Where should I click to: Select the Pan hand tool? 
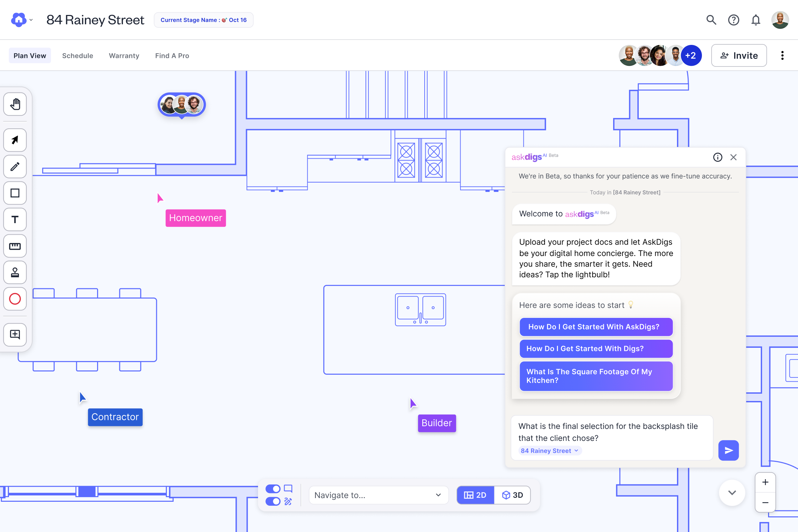(x=15, y=104)
